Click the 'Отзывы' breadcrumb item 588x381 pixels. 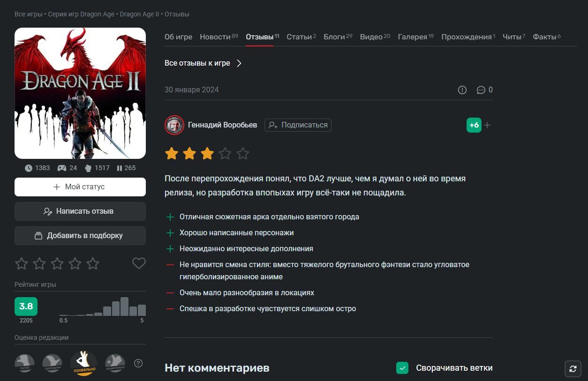tap(177, 15)
